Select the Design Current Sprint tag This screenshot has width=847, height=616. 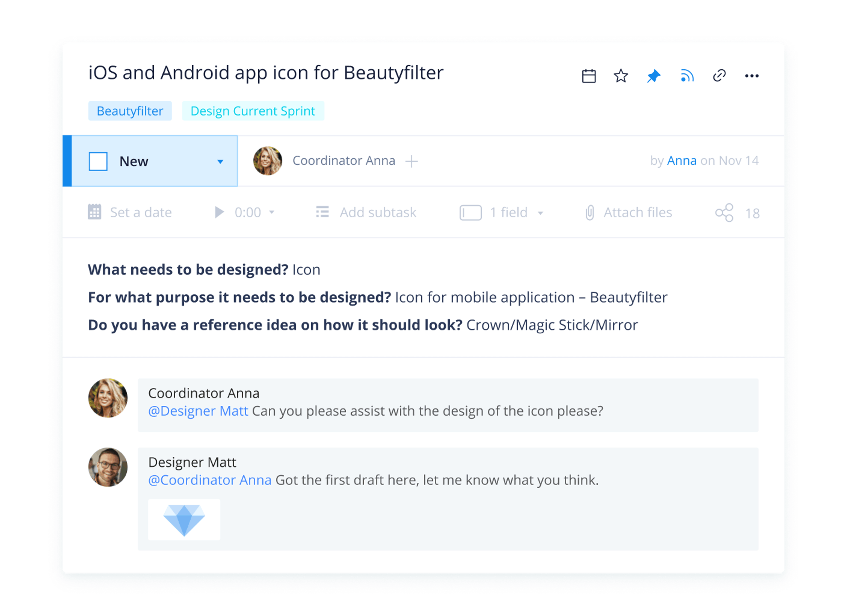pos(253,111)
